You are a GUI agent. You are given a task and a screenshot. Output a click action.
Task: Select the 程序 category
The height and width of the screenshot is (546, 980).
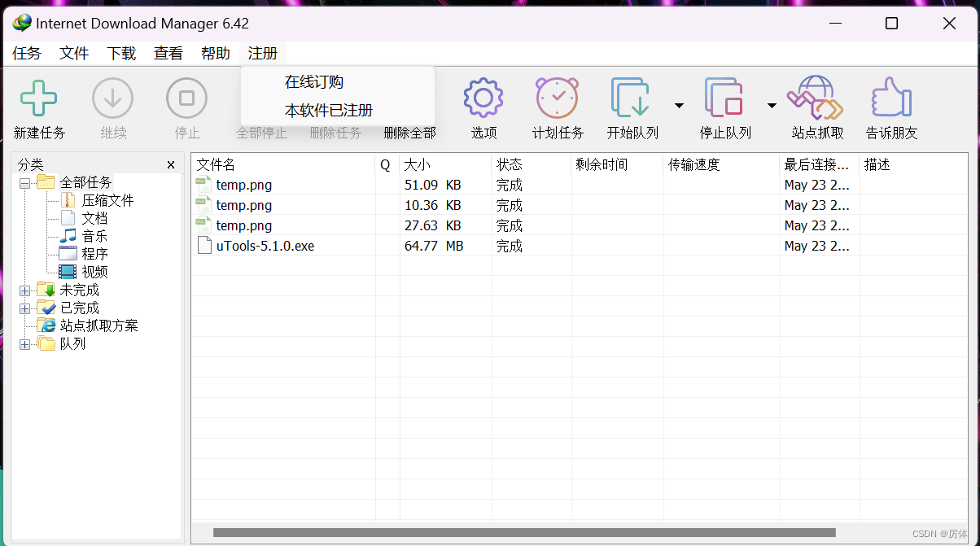point(94,254)
